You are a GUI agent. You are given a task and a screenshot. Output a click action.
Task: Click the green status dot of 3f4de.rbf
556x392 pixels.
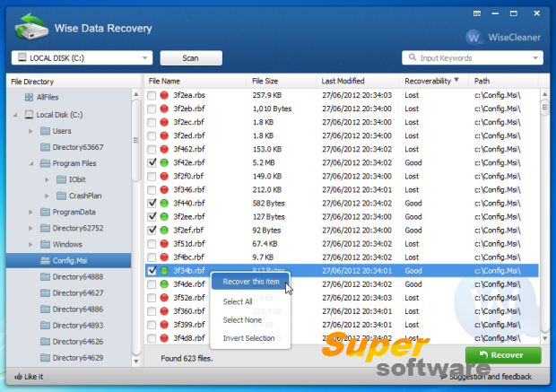coord(164,284)
